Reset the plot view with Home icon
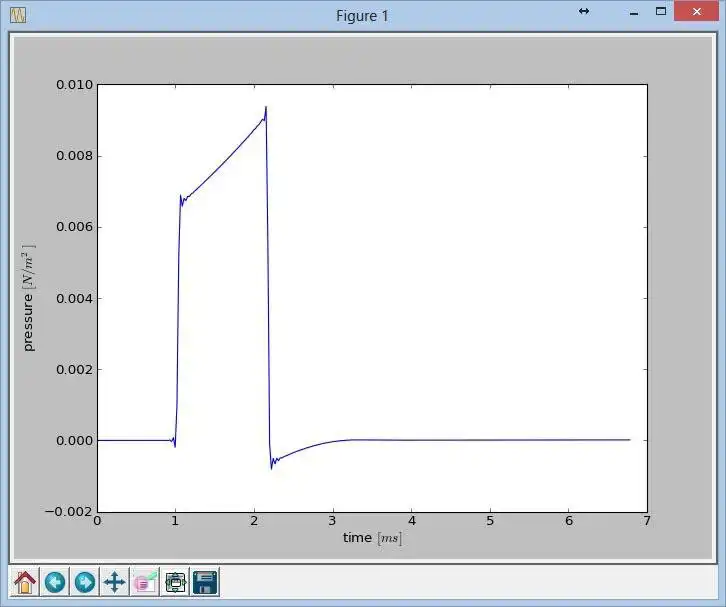The width and height of the screenshot is (726, 607). [x=25, y=582]
